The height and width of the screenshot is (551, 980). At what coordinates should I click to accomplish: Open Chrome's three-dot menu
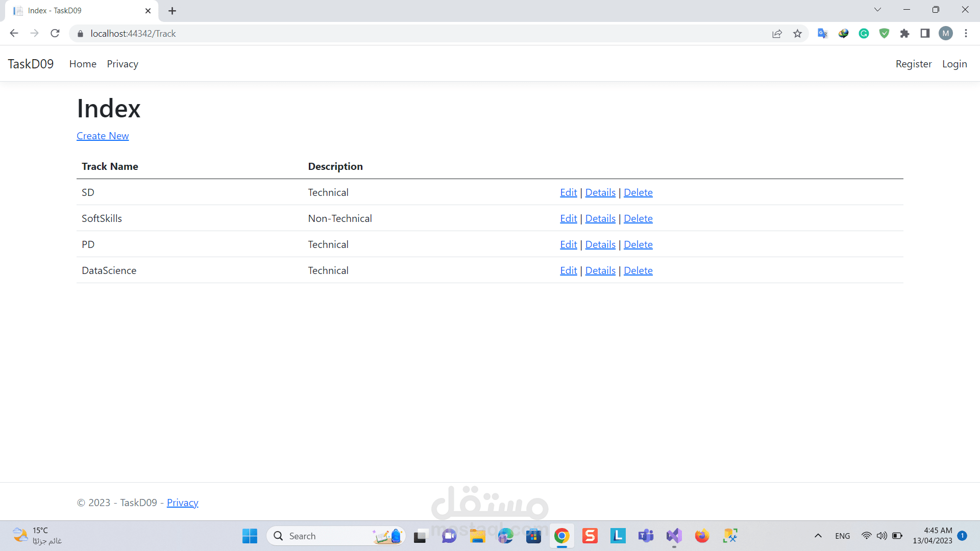(966, 34)
